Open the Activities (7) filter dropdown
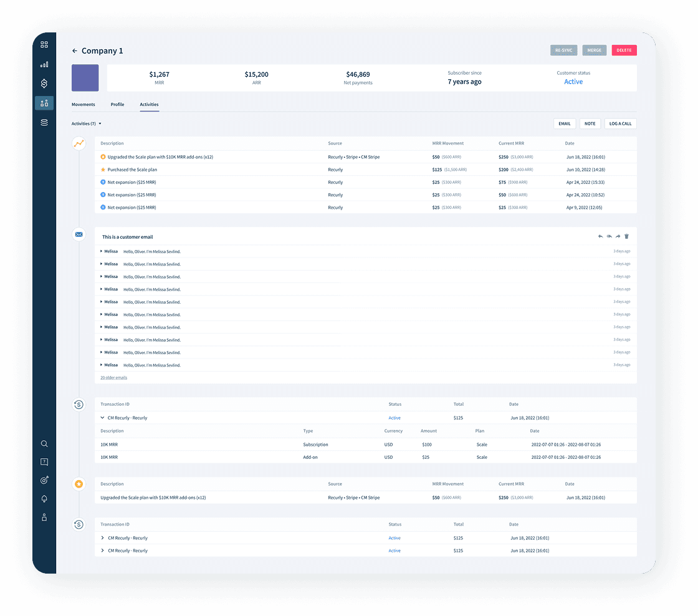The height and width of the screenshot is (616, 698). (x=87, y=124)
